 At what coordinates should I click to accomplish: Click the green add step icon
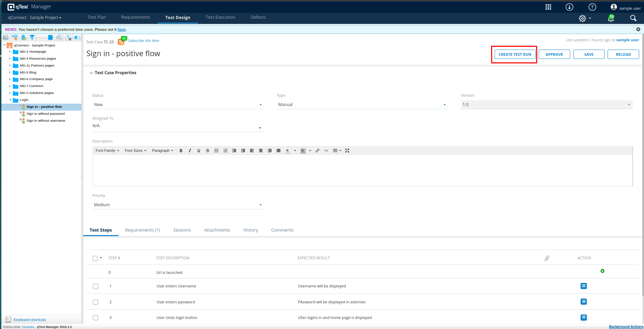tap(602, 271)
